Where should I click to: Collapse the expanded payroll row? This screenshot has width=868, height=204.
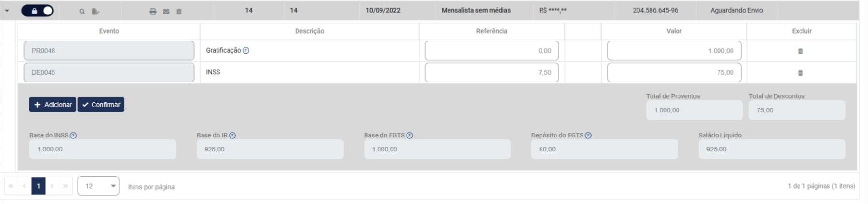click(7, 11)
